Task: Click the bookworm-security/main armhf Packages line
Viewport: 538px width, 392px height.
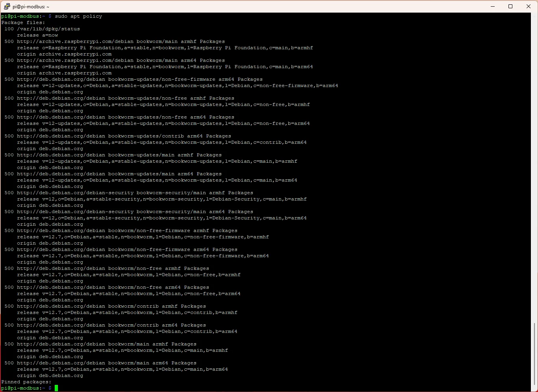Action: [129, 193]
